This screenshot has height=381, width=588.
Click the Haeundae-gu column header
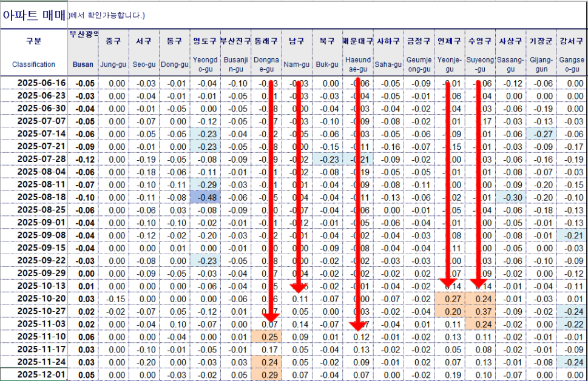click(358, 52)
